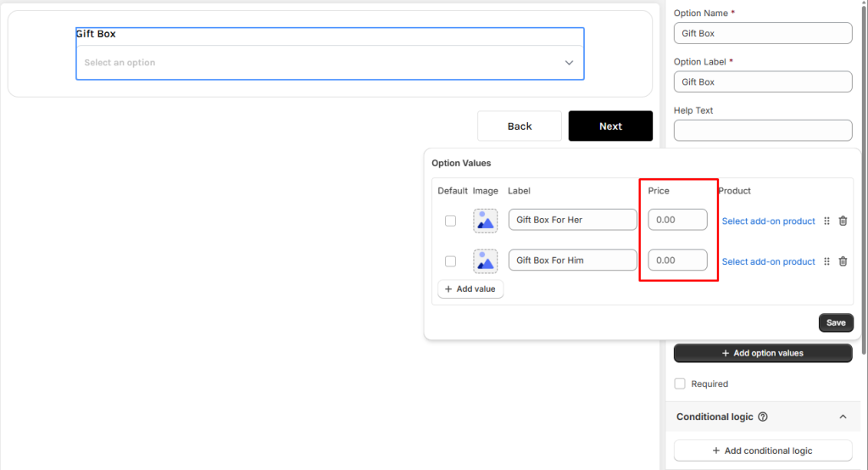Click the Back button
Screen dimensions: 868x470
click(519, 126)
